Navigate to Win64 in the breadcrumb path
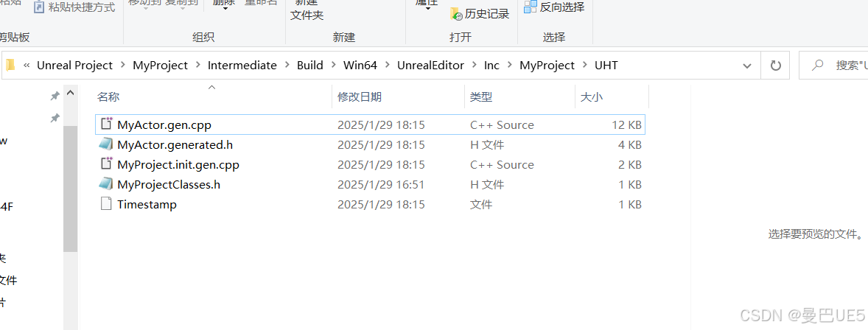This screenshot has height=330, width=868. point(360,66)
